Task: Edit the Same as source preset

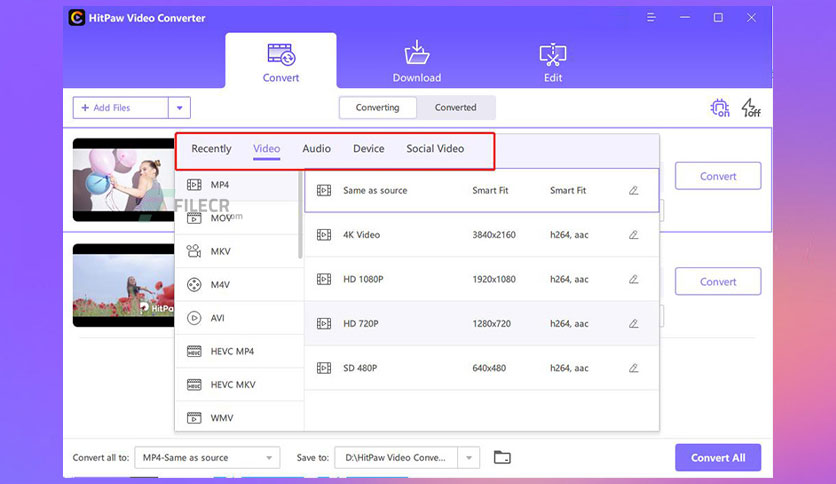Action: click(x=633, y=190)
